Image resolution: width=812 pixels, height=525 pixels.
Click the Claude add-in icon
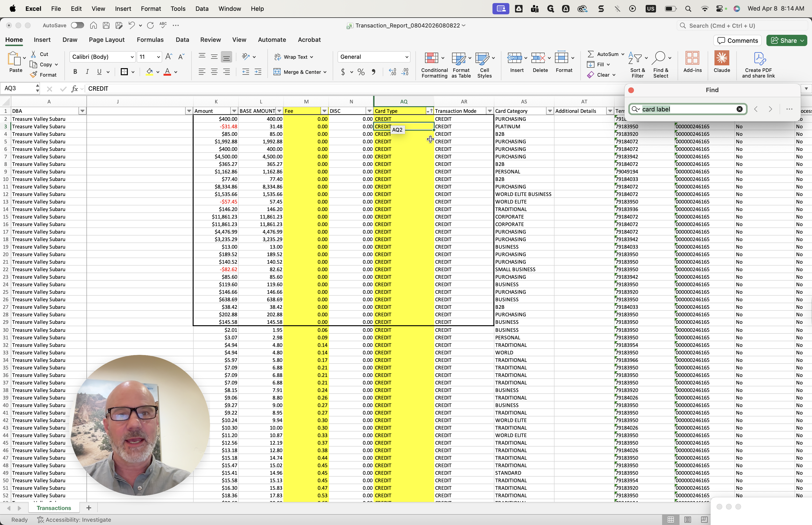coord(721,58)
